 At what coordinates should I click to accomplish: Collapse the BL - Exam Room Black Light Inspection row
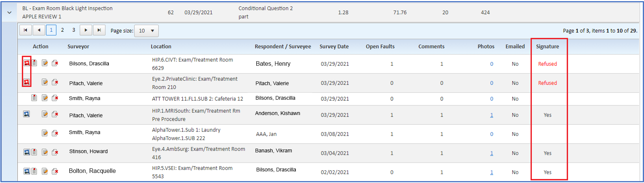(x=9, y=12)
